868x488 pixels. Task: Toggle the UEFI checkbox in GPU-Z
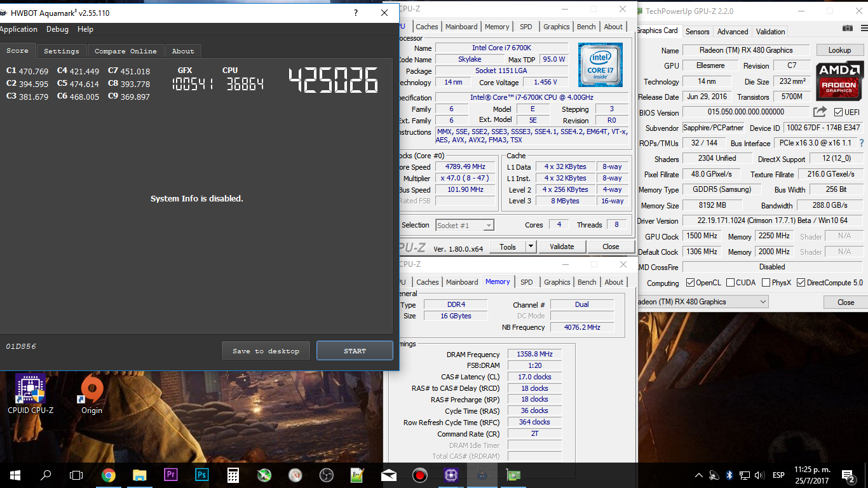[x=838, y=112]
